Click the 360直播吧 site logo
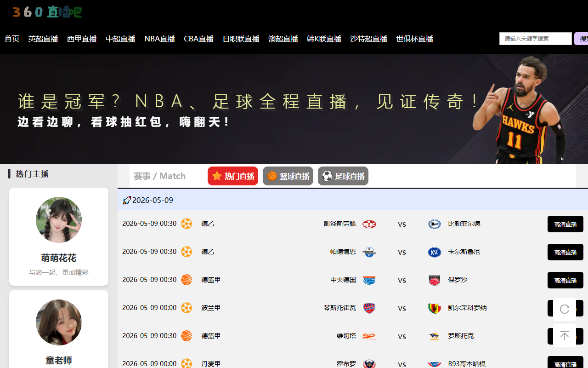Image resolution: width=588 pixels, height=368 pixels. 47,12
